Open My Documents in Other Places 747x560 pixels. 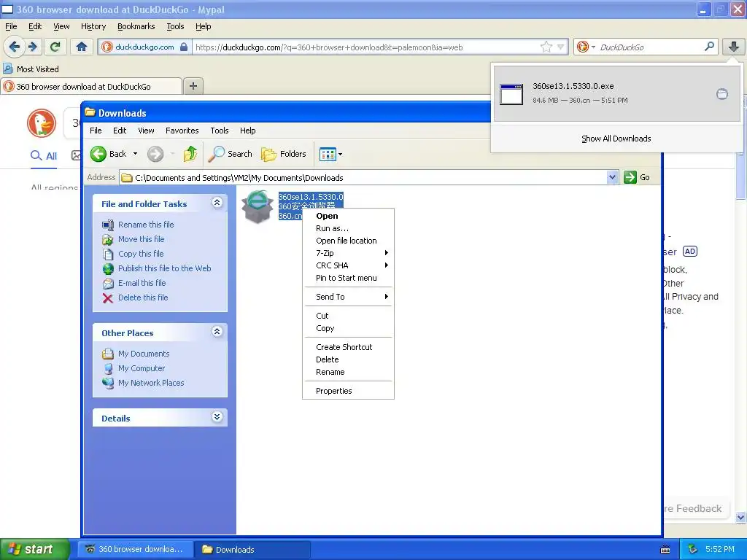click(144, 354)
